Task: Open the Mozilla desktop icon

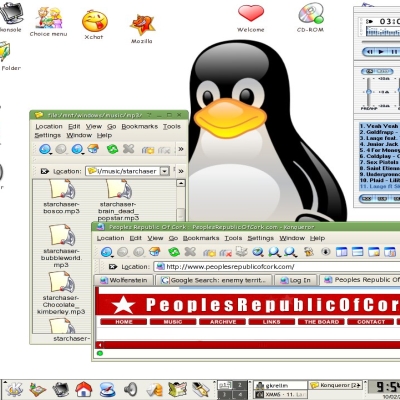Action: (142, 29)
